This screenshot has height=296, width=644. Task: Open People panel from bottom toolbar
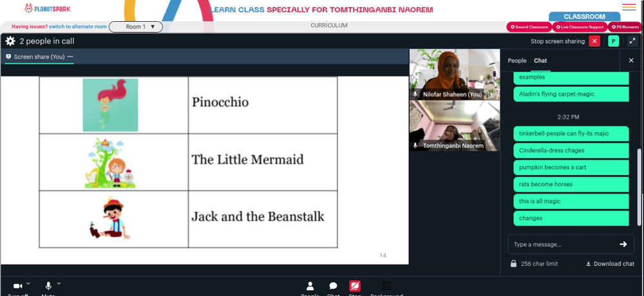[x=310, y=288]
